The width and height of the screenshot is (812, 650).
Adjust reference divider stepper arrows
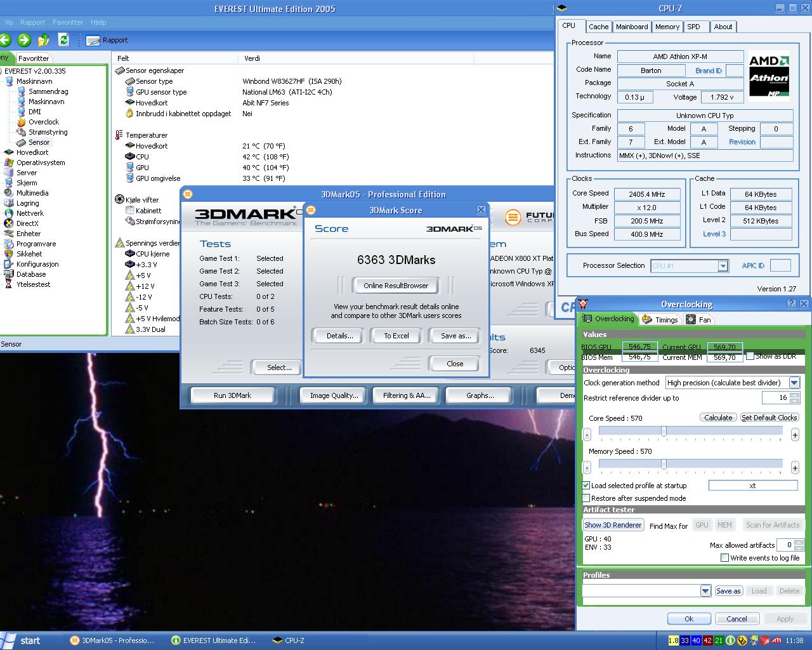click(795, 398)
